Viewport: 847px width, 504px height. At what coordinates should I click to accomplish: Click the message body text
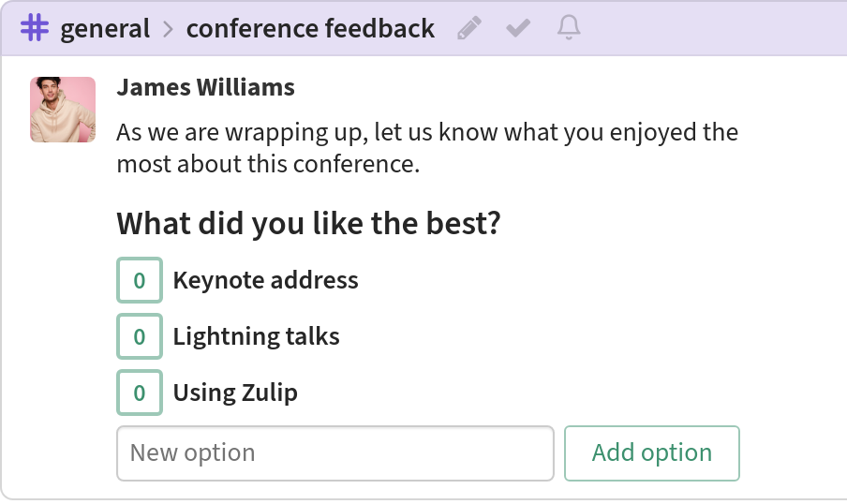[427, 147]
